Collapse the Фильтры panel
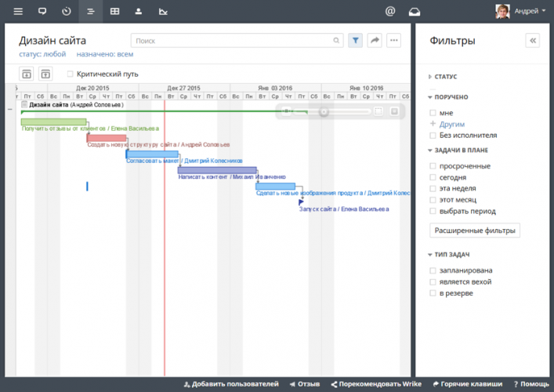Viewport: 554px width, 392px height. click(533, 41)
